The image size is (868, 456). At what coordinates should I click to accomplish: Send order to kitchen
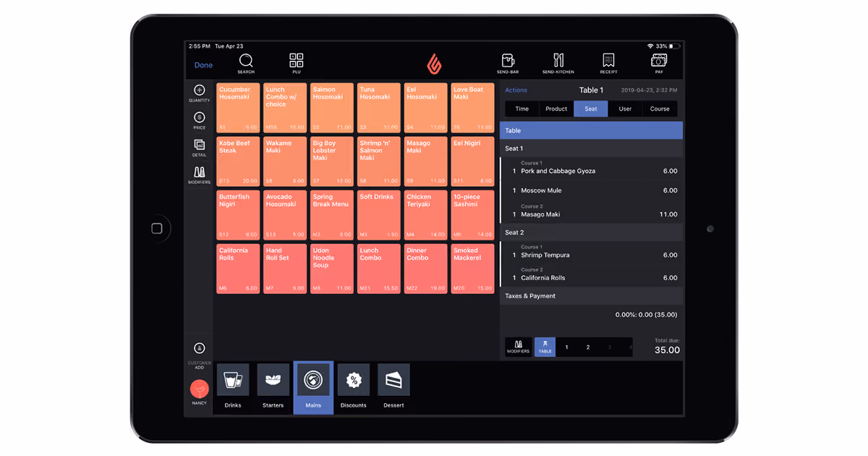[x=558, y=64]
